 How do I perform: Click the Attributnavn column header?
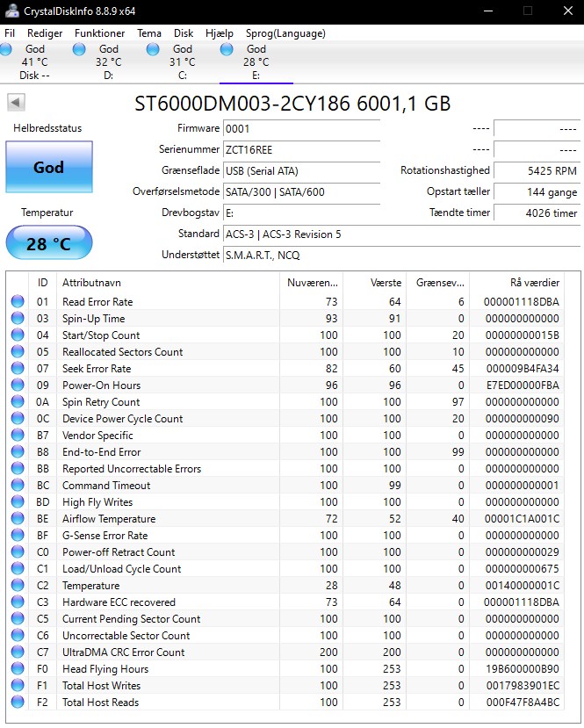point(168,282)
